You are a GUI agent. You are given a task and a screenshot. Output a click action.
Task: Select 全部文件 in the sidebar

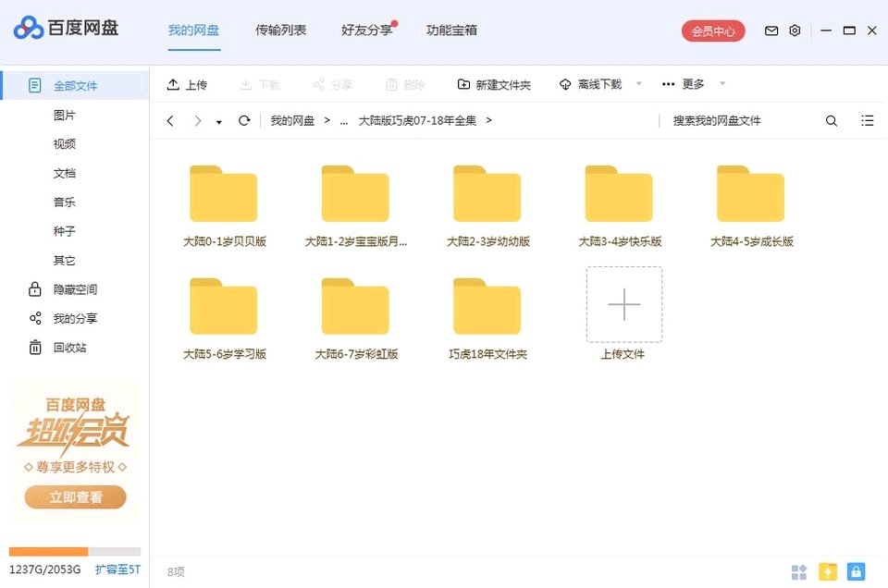75,86
